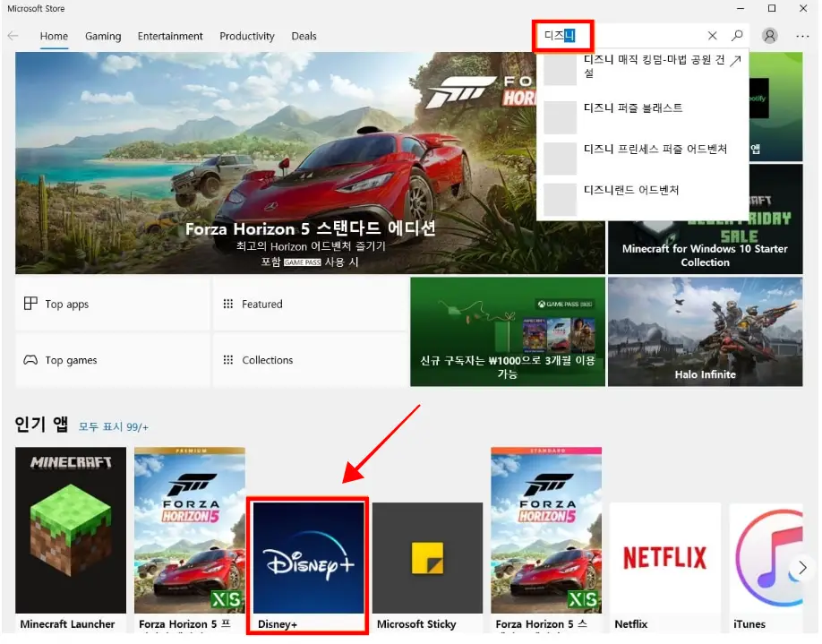Click the Featured dots icon
This screenshot has width=822, height=644.
click(228, 304)
